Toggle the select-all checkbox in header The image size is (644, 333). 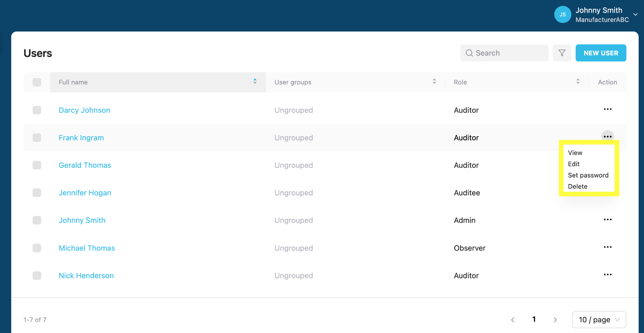pyautogui.click(x=37, y=82)
